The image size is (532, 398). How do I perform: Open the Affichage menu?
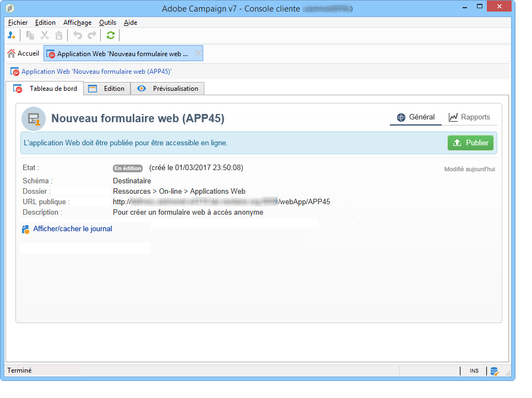pyautogui.click(x=77, y=23)
